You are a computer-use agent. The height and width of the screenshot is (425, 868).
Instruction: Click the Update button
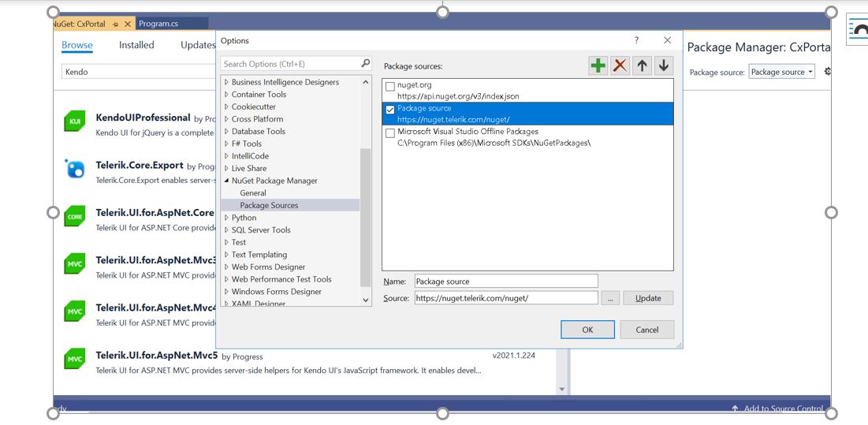648,298
